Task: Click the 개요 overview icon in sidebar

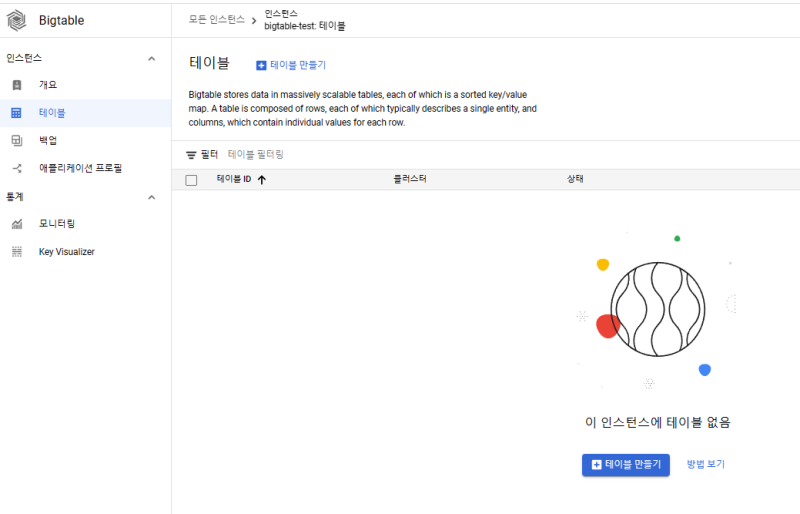Action: pos(17,85)
